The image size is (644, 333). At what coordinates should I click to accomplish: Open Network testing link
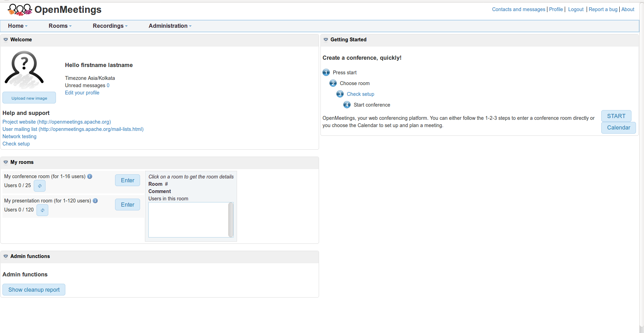pos(19,136)
